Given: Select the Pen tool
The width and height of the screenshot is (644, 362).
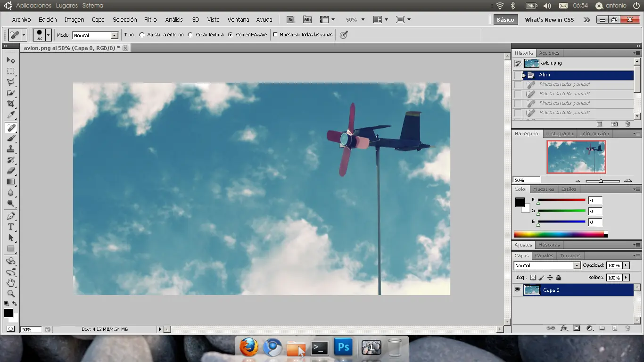Looking at the screenshot, I should [10, 216].
